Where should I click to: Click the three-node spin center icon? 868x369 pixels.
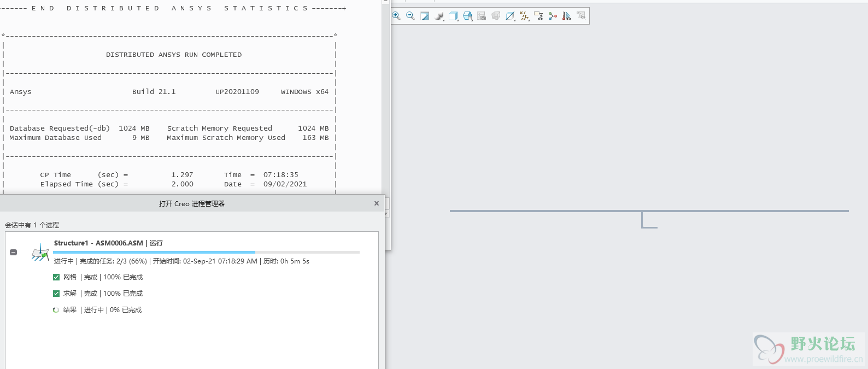coord(553,16)
